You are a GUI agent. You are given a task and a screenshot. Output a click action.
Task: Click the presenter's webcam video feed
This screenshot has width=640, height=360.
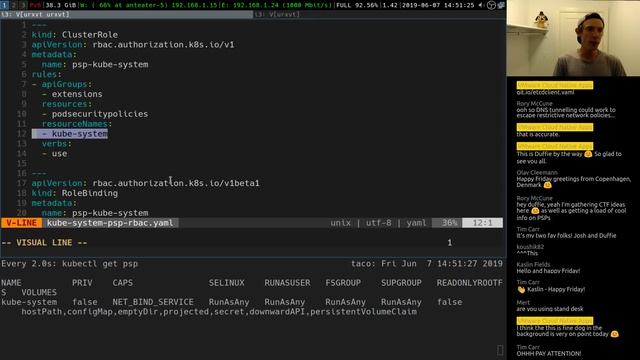(573, 38)
